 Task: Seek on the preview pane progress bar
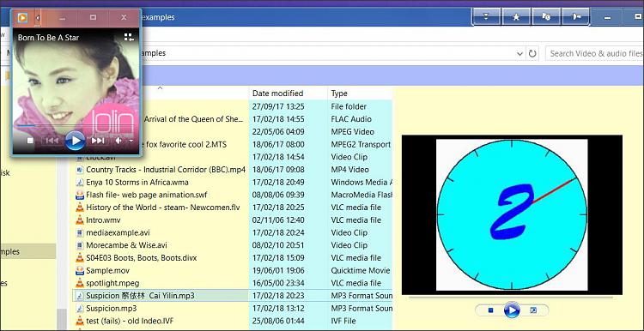[512, 298]
